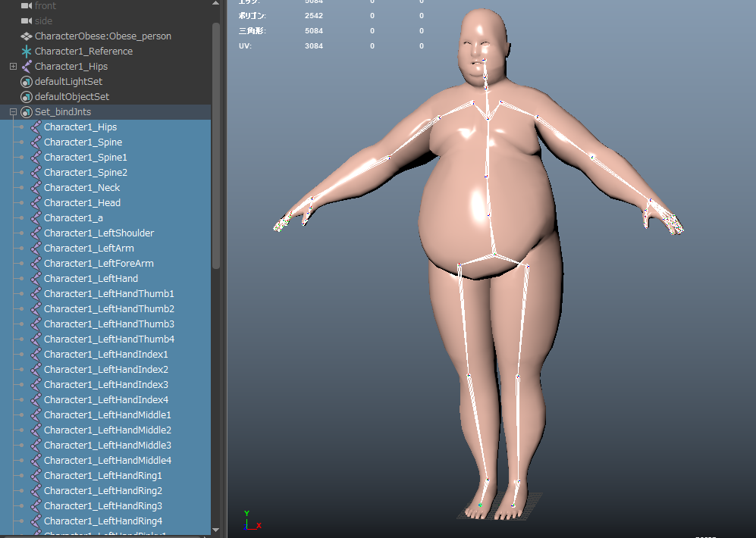
Task: Select the Character1_LeftHandIndex3 joint row
Action: 105,385
